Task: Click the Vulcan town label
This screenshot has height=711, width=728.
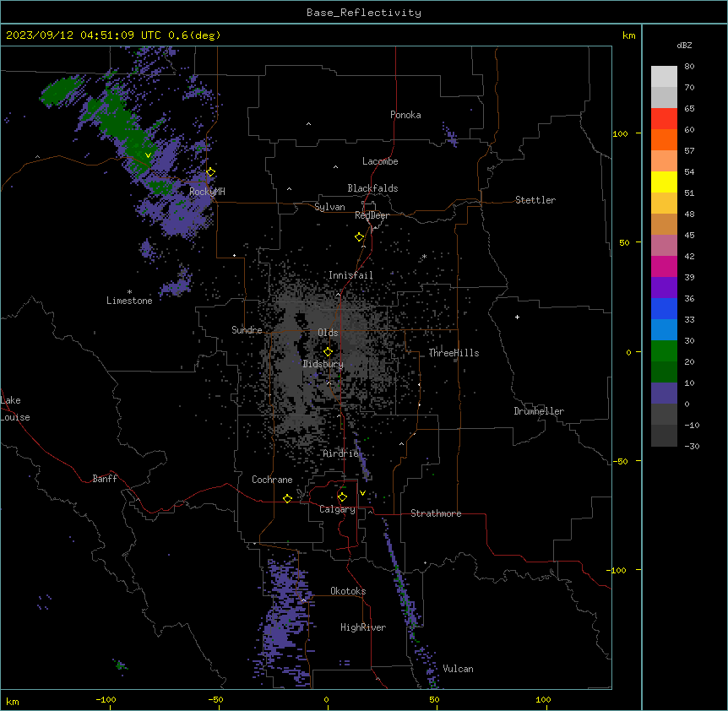Action: click(x=459, y=669)
